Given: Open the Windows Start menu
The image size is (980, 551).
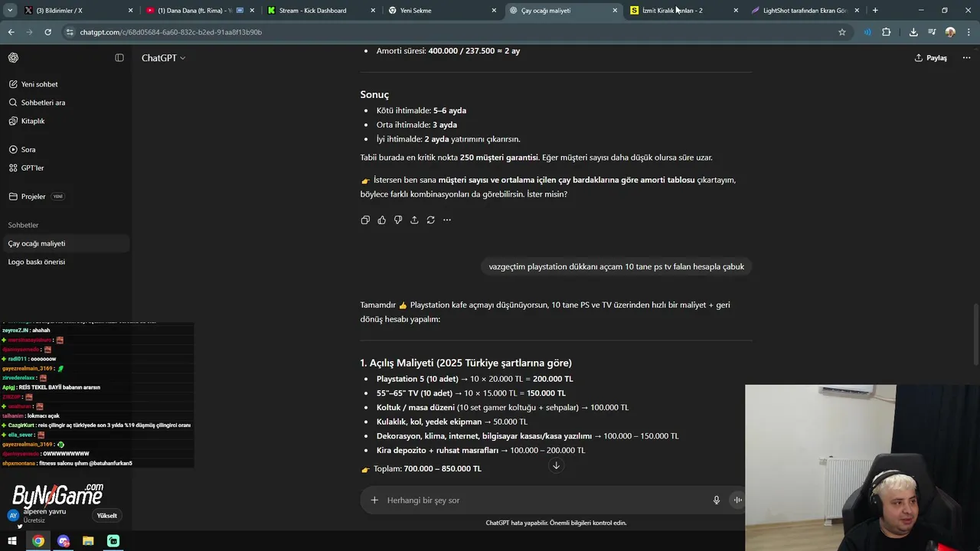Looking at the screenshot, I should (12, 541).
